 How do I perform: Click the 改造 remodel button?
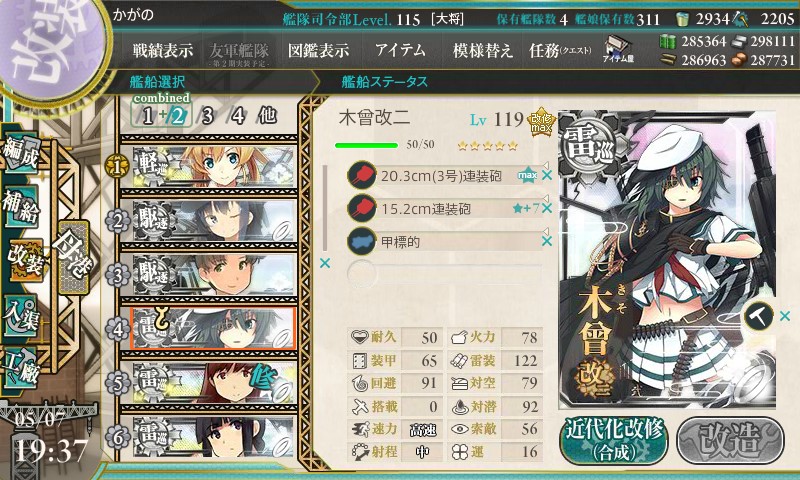731,441
